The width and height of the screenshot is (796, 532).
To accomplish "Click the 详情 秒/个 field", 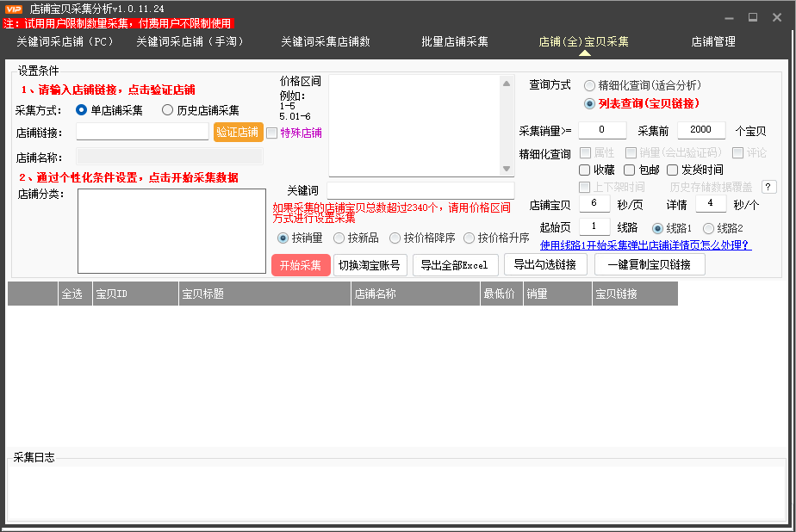I will pos(711,203).
